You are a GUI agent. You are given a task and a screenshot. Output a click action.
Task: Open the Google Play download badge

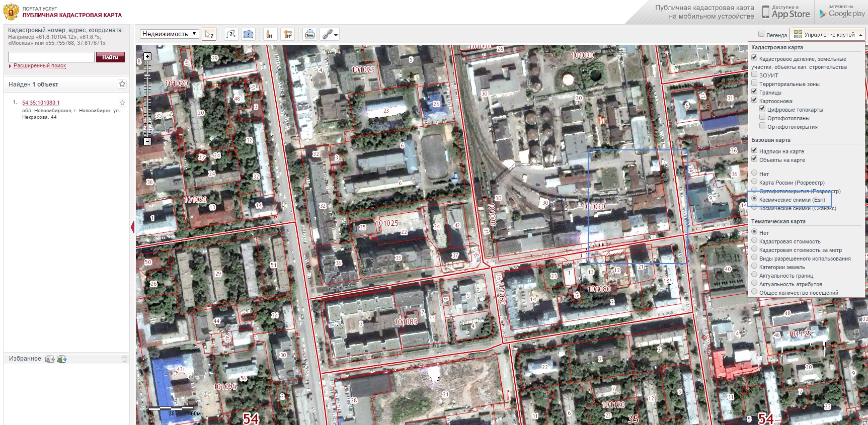(x=842, y=12)
